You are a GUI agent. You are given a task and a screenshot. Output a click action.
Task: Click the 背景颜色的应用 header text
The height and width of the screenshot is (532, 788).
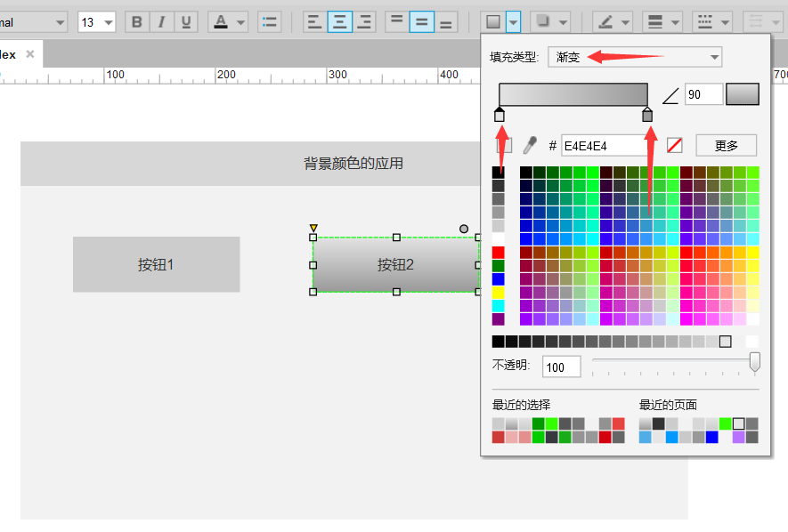point(353,164)
